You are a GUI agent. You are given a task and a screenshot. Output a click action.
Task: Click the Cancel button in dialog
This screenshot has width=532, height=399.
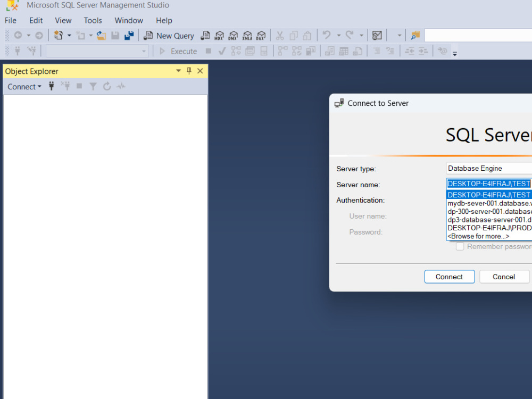pyautogui.click(x=504, y=277)
